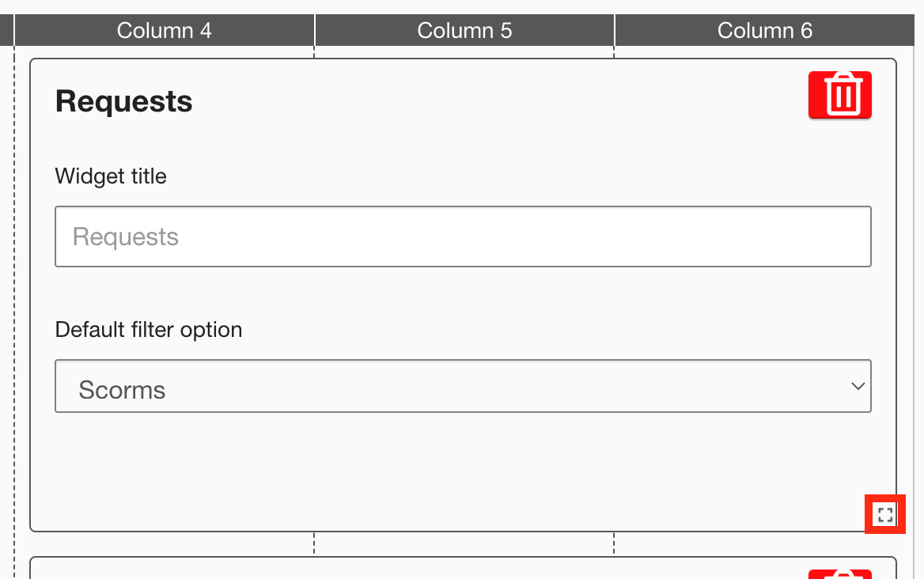Click the dashed left border of the grid
Screen dimensions: 924x579
(x=15, y=316)
